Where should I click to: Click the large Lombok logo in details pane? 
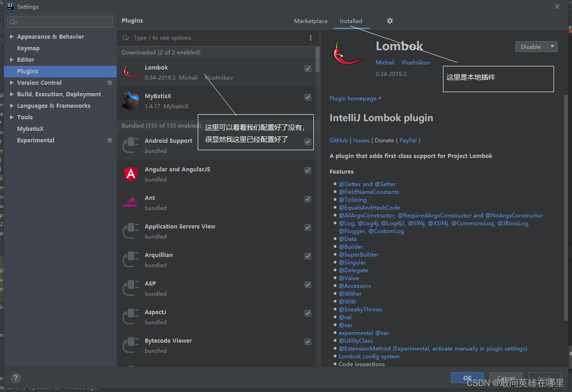[348, 53]
